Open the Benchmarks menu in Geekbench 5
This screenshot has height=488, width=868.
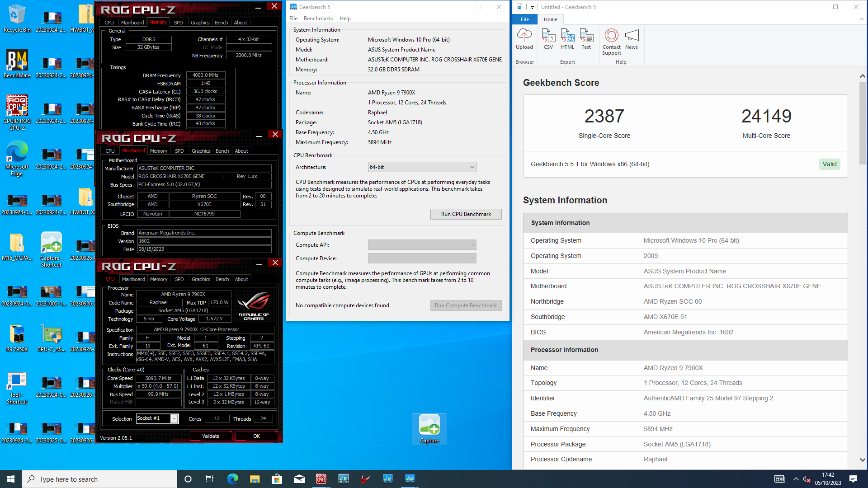point(318,19)
